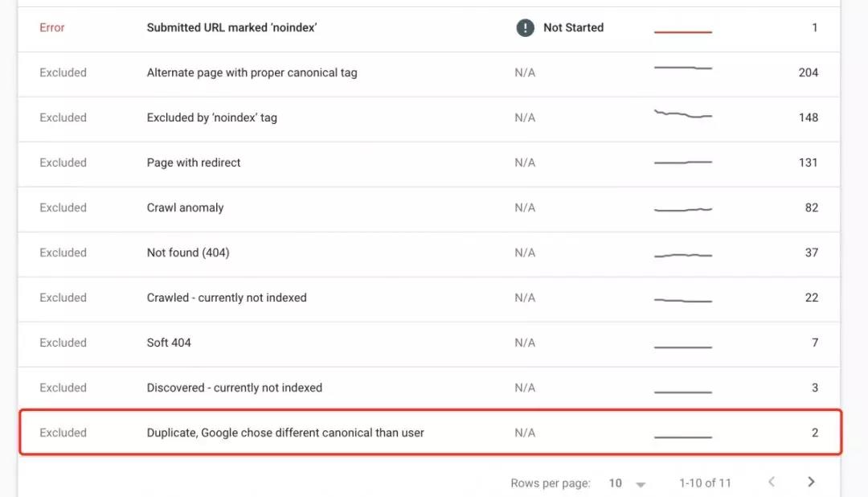Click the trend line for 'Soft 404'
Image resolution: width=868 pixels, height=497 pixels.
pos(683,343)
